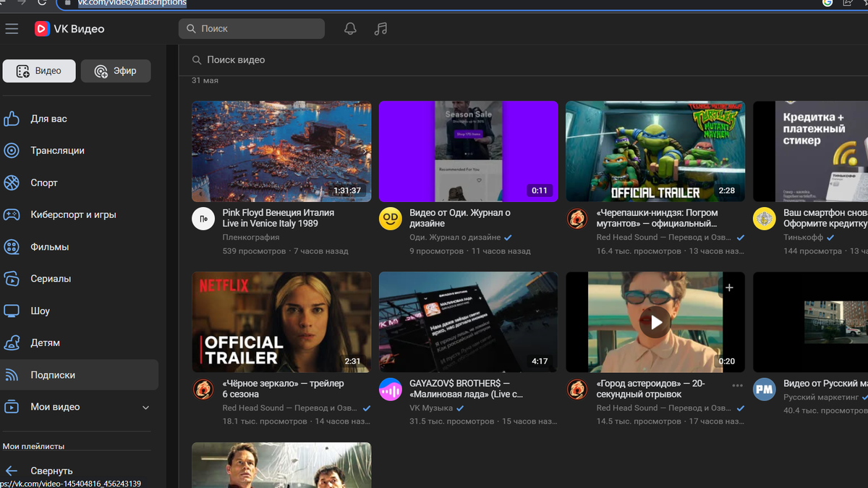Switch to the Эфир tab
This screenshot has width=868, height=488.
pos(116,71)
